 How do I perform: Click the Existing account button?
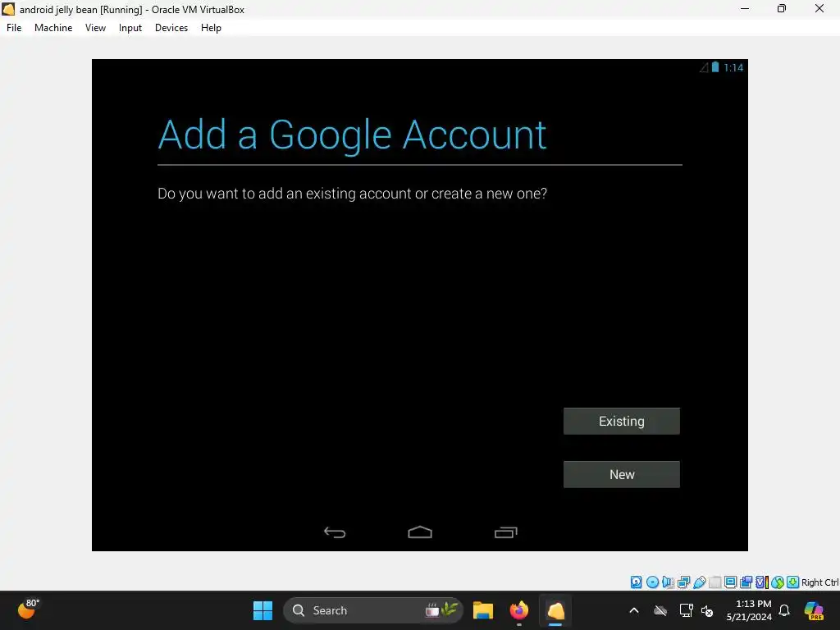pos(622,421)
